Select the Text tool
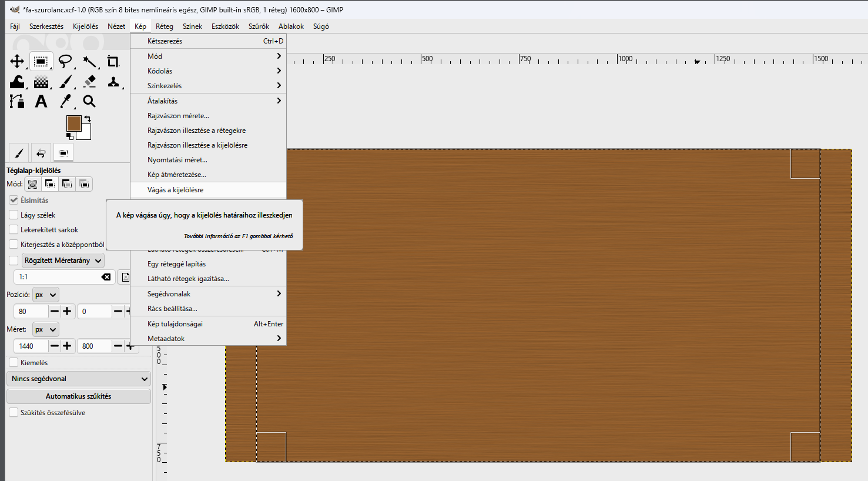The height and width of the screenshot is (481, 868). point(41,101)
